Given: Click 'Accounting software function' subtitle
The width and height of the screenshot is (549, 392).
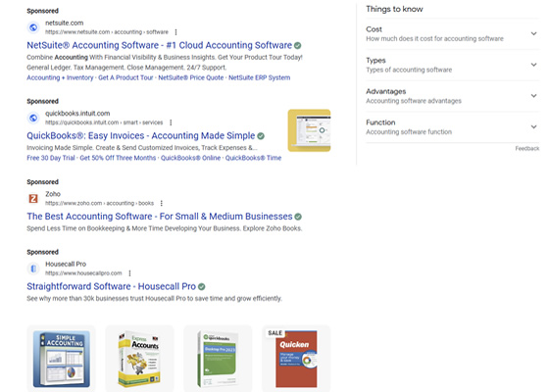Looking at the screenshot, I should (x=409, y=132).
